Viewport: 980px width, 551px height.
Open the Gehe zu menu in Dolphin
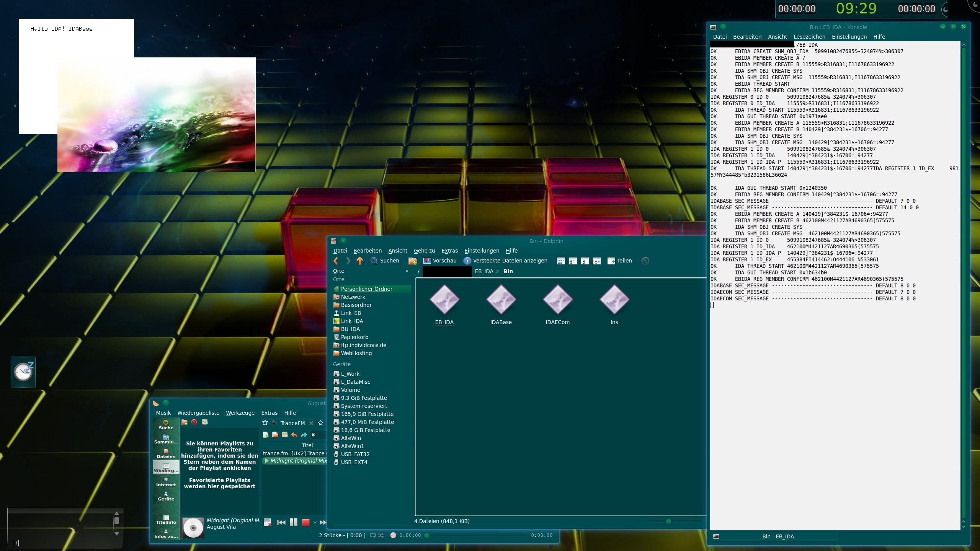[424, 251]
